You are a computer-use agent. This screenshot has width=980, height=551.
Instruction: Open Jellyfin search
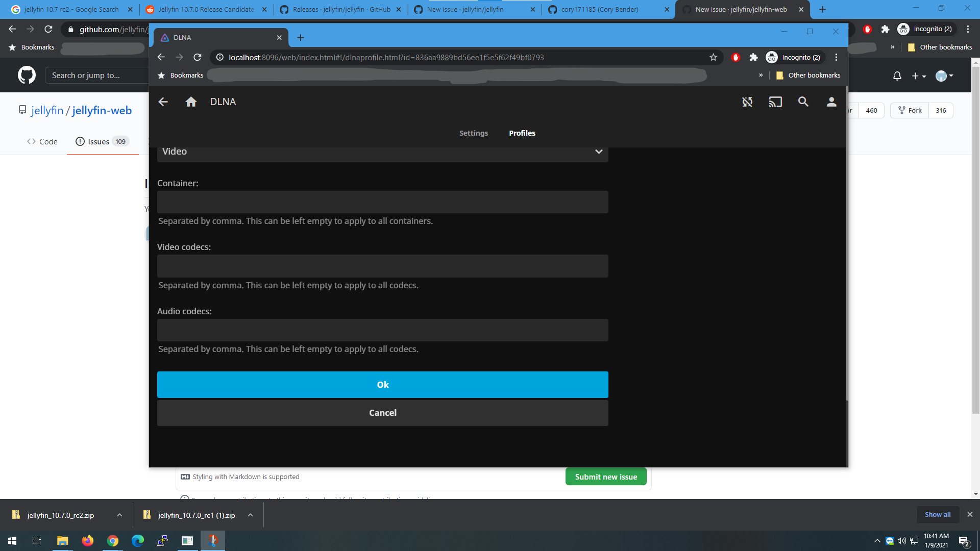tap(803, 102)
